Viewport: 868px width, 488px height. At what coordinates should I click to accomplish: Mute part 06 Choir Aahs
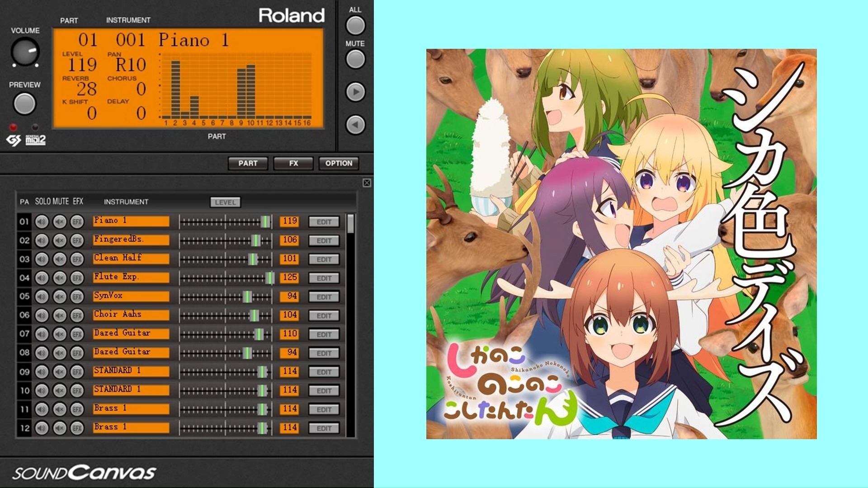click(x=60, y=315)
